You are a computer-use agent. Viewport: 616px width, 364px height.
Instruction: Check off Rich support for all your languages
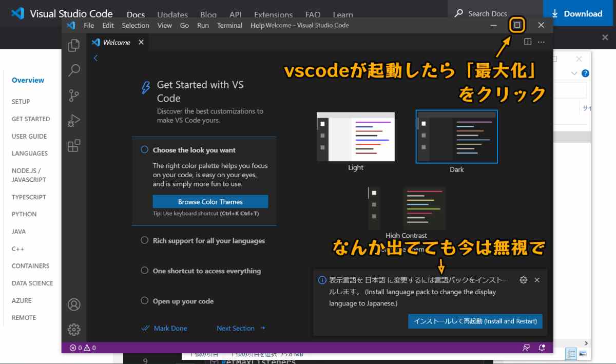pyautogui.click(x=144, y=240)
